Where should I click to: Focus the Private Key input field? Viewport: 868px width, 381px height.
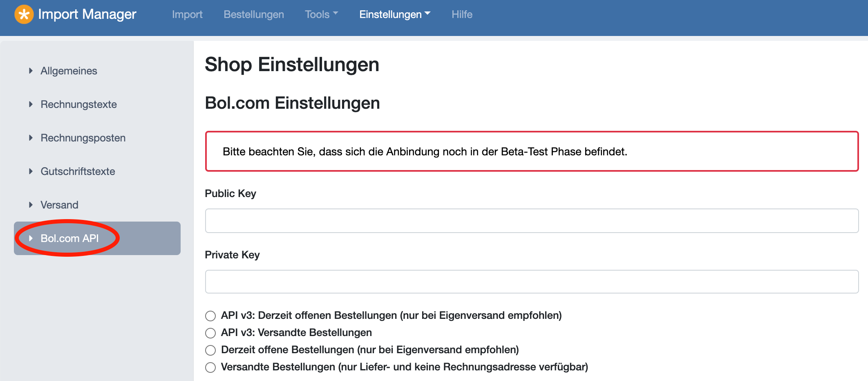532,282
